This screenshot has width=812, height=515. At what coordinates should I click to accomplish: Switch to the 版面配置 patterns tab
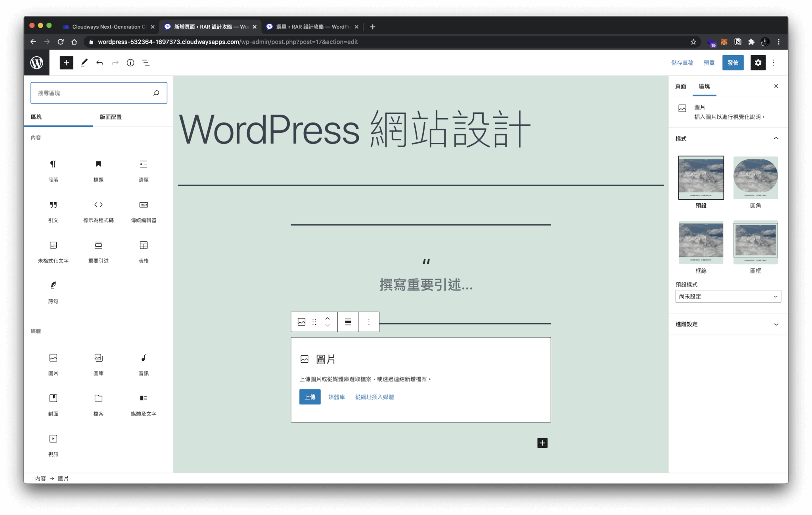point(111,117)
